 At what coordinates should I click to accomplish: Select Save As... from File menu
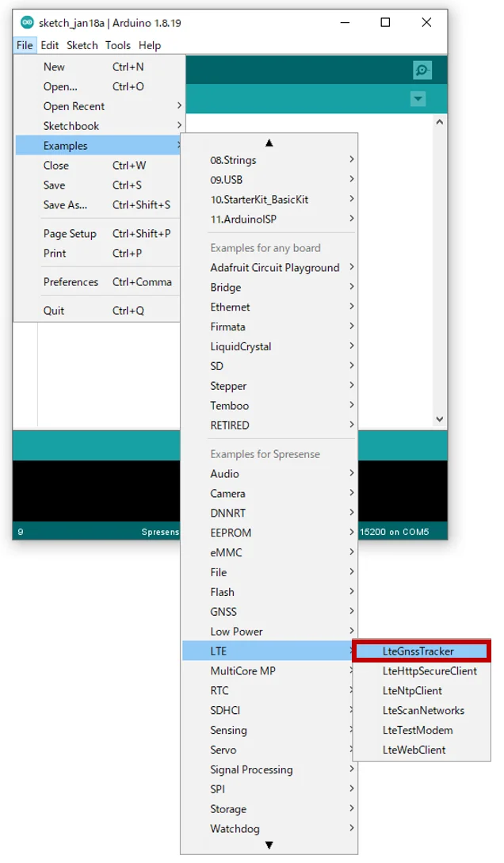click(x=65, y=204)
